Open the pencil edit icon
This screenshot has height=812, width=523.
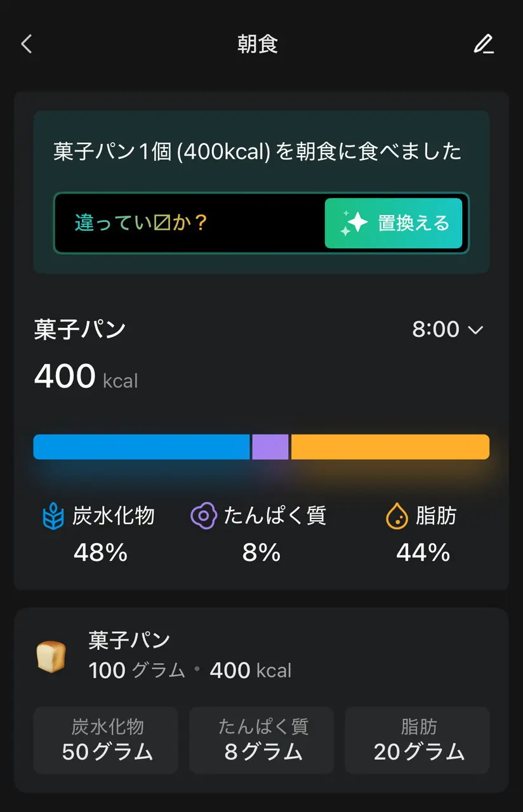click(x=484, y=44)
